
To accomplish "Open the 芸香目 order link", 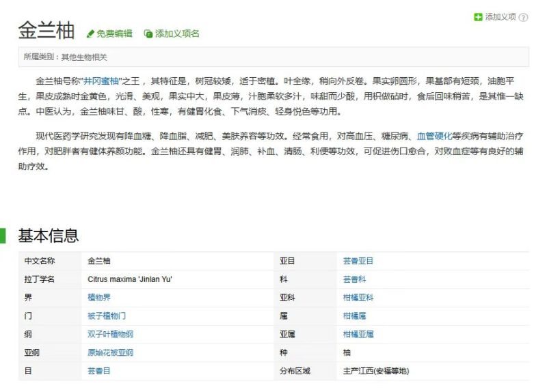I will (99, 371).
